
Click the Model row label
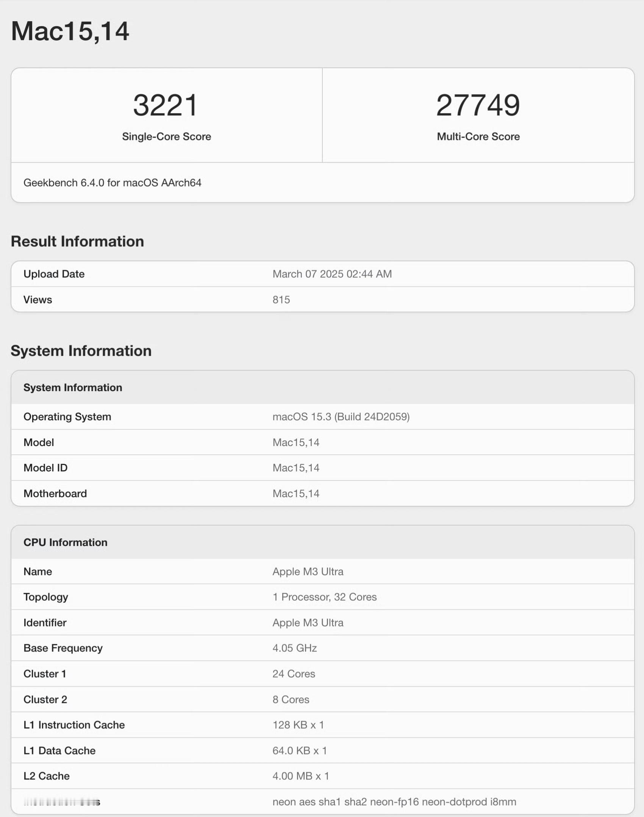click(x=39, y=442)
